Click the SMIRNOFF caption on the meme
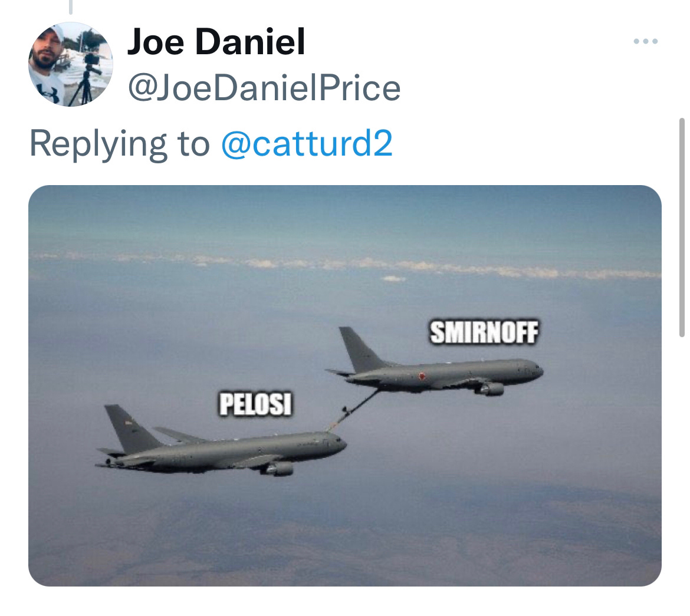 point(484,332)
